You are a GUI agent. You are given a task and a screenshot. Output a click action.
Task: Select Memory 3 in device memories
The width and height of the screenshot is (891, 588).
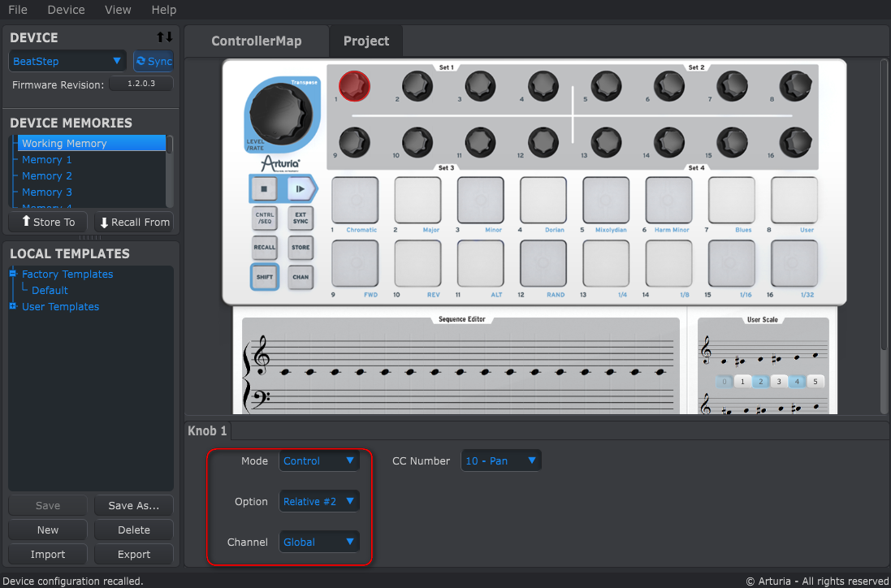(x=46, y=192)
